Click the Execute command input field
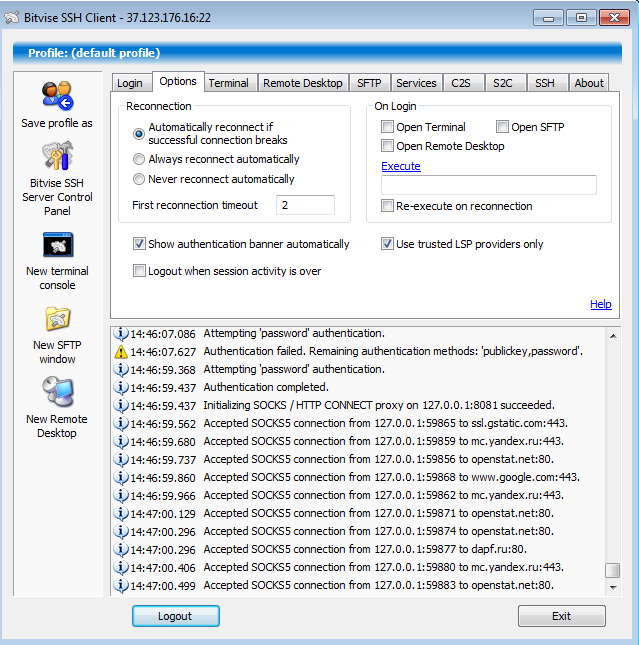Image resolution: width=639 pixels, height=645 pixels. pyautogui.click(x=489, y=185)
